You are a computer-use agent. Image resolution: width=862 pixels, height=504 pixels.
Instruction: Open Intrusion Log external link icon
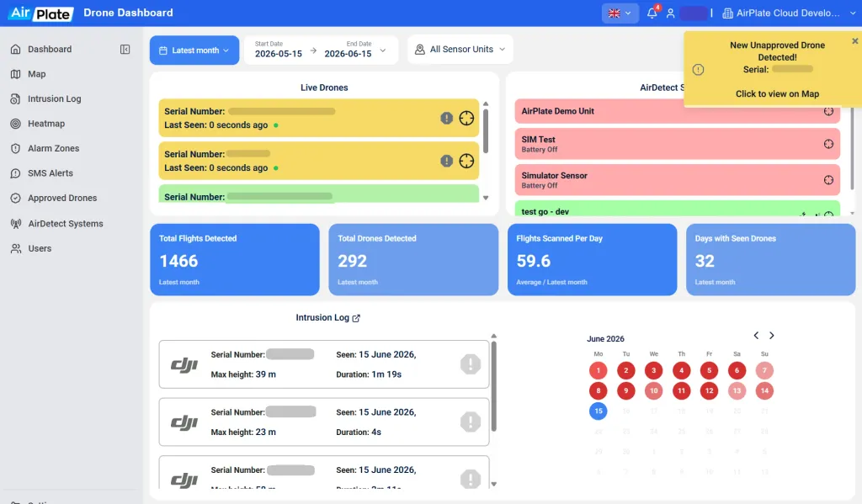356,318
